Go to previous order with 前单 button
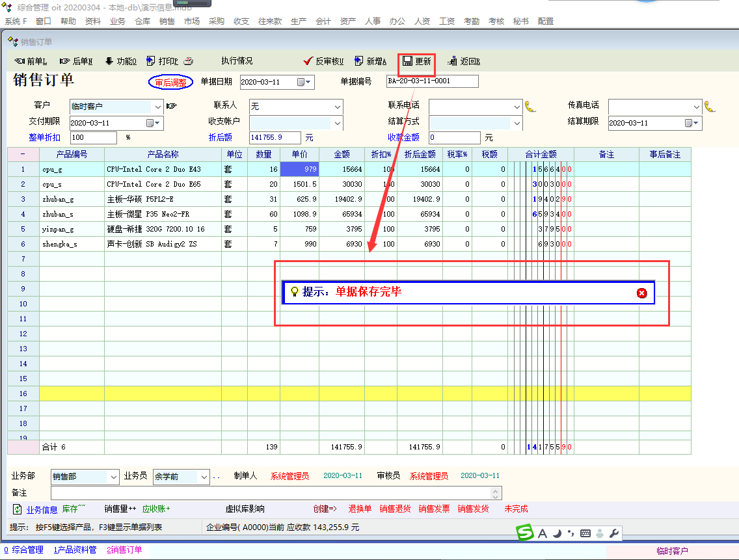The width and height of the screenshot is (739, 560). pos(31,61)
